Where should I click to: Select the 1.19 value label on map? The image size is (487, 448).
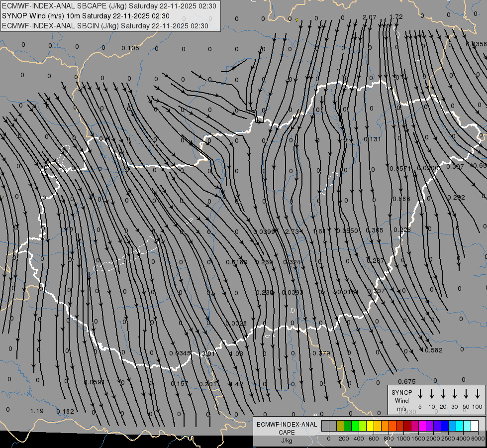[x=37, y=411]
